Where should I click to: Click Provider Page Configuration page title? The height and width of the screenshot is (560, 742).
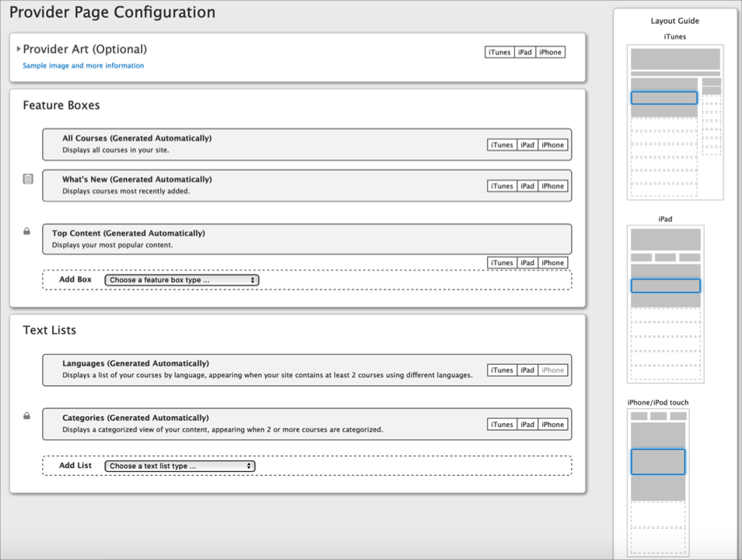pos(112,12)
